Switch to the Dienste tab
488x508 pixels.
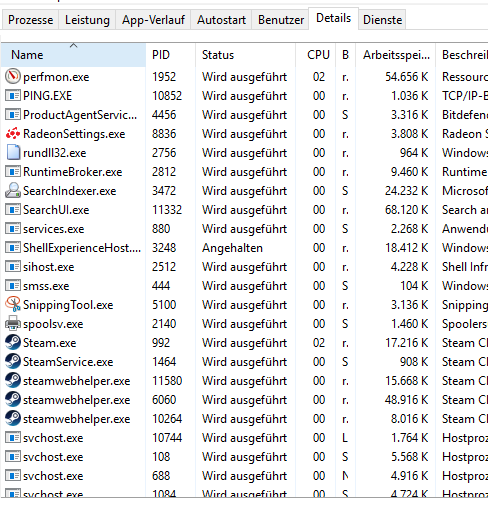[382, 20]
